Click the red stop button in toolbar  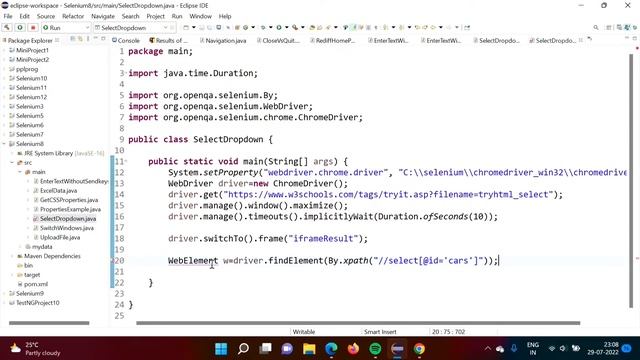[x=33, y=28]
